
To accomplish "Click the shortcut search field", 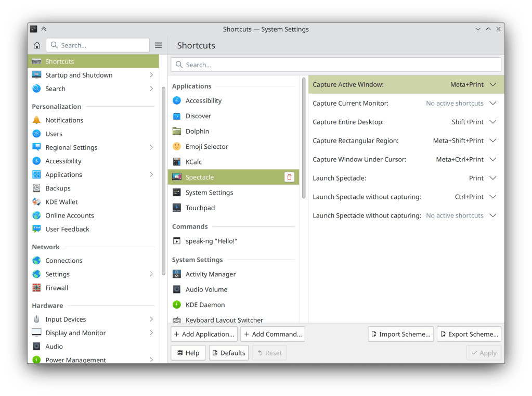I will (335, 65).
